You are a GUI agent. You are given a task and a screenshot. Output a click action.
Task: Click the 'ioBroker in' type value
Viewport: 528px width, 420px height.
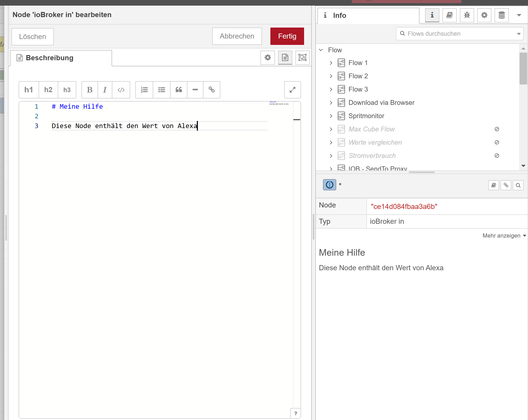click(x=387, y=221)
